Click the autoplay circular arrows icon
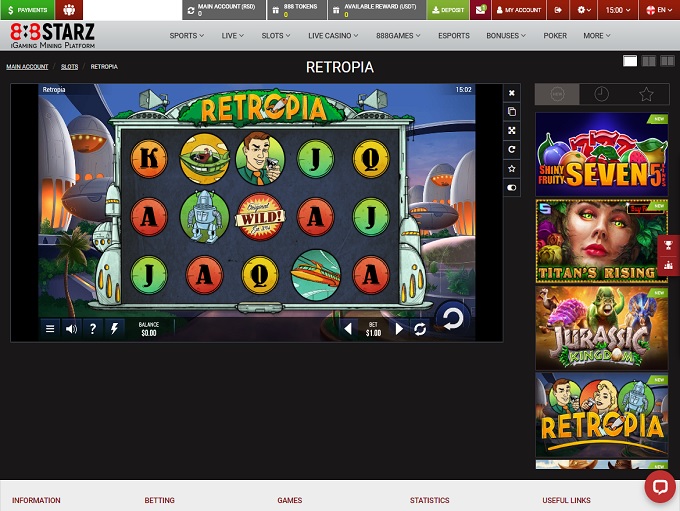The image size is (680, 511). click(420, 328)
